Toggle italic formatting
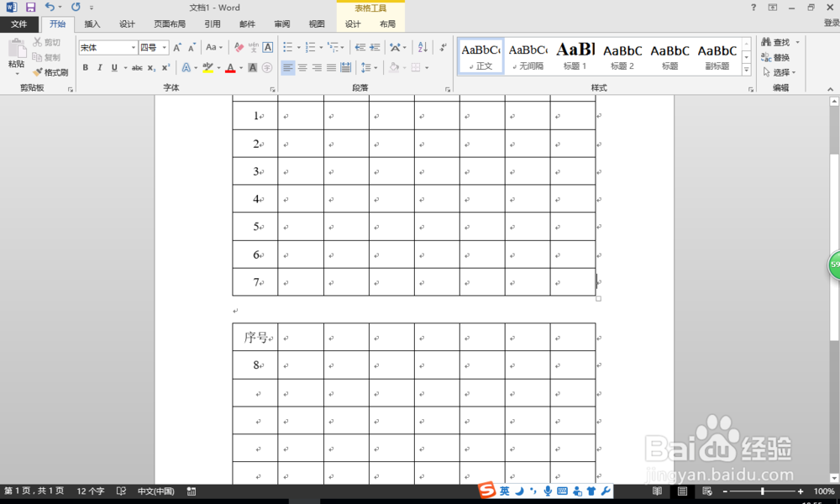This screenshot has height=504, width=840. coord(100,67)
